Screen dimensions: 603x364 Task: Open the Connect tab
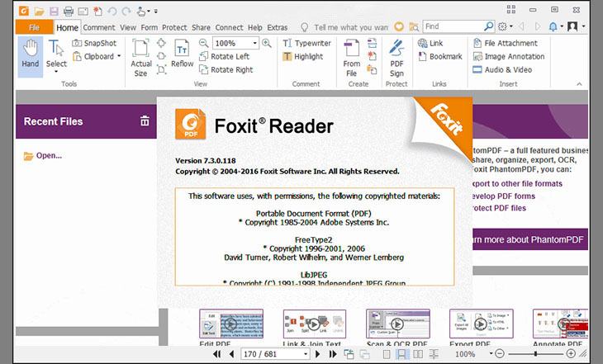click(x=229, y=27)
